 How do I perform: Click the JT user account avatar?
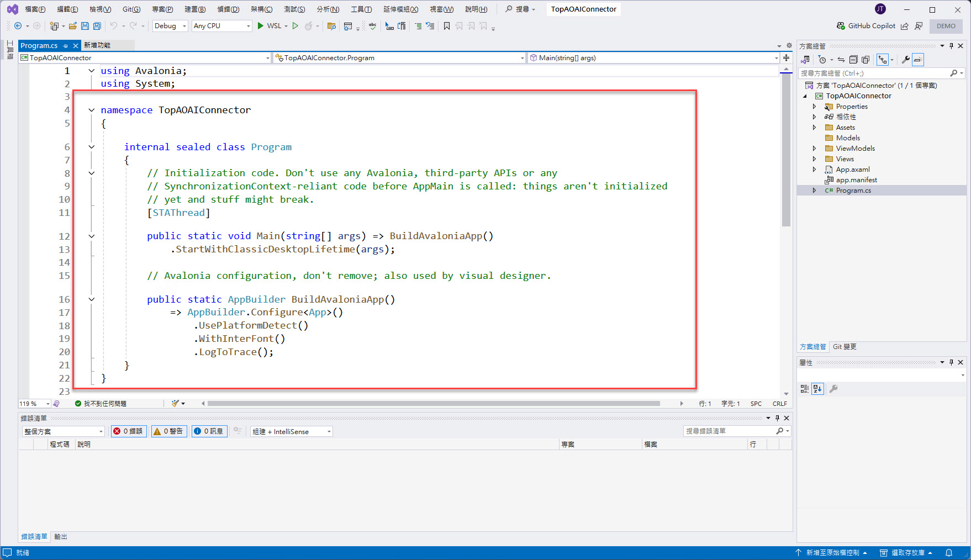[x=880, y=9]
